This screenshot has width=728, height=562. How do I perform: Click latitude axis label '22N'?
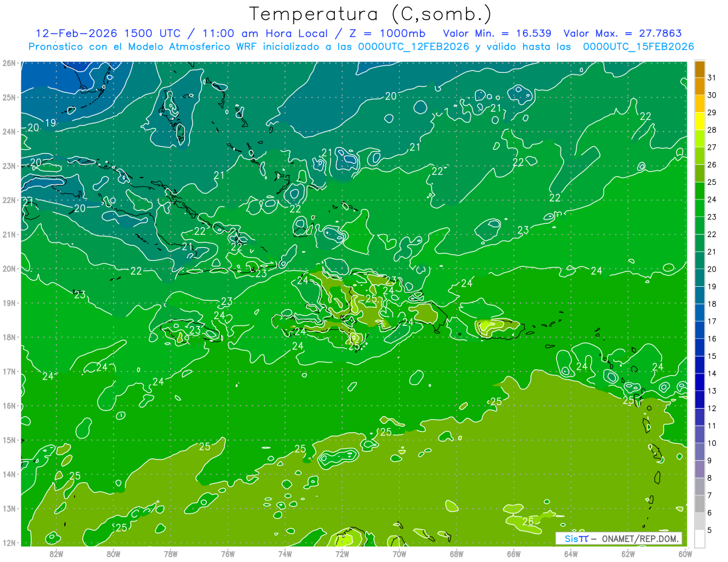pyautogui.click(x=9, y=200)
